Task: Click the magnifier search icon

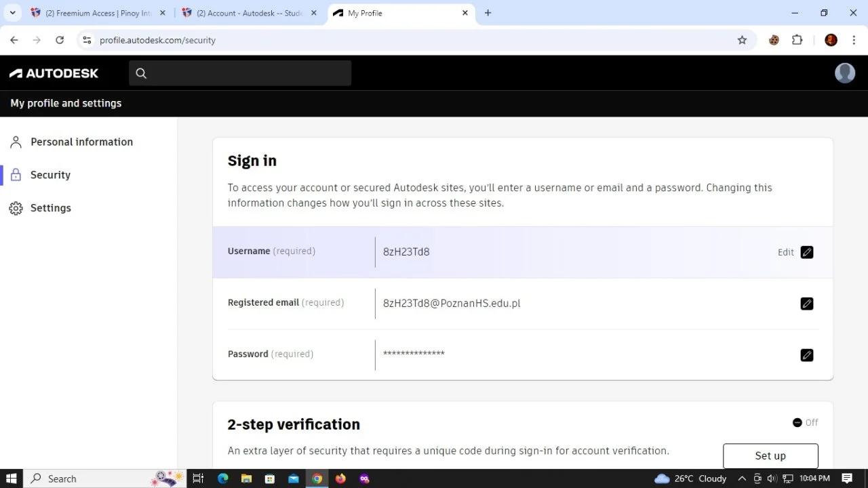Action: click(141, 73)
